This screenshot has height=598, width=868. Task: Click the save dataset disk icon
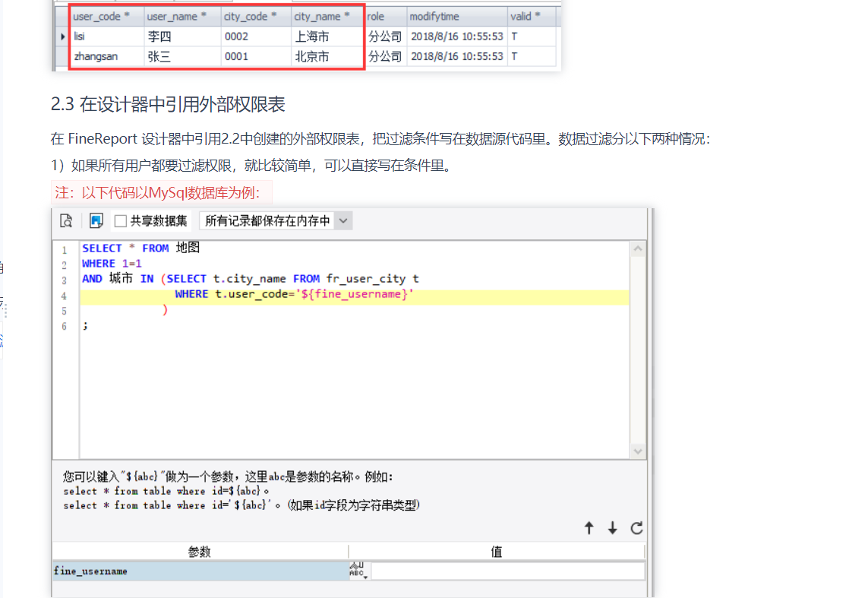tap(96, 221)
